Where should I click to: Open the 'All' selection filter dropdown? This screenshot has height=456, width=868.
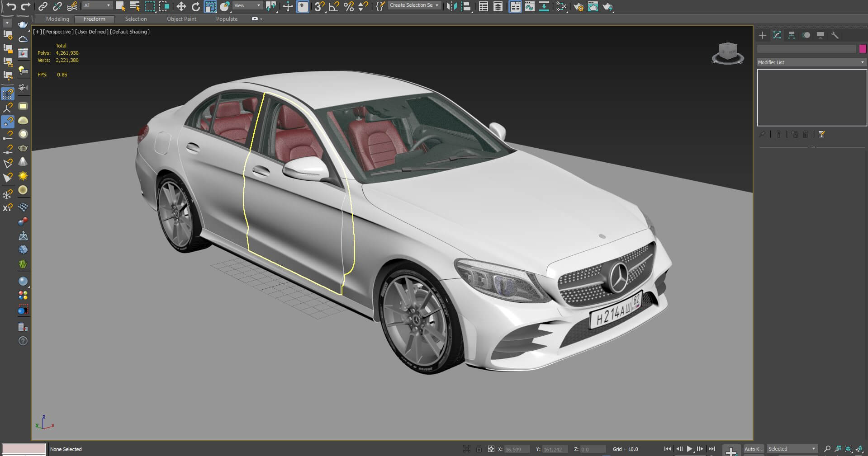click(x=97, y=5)
